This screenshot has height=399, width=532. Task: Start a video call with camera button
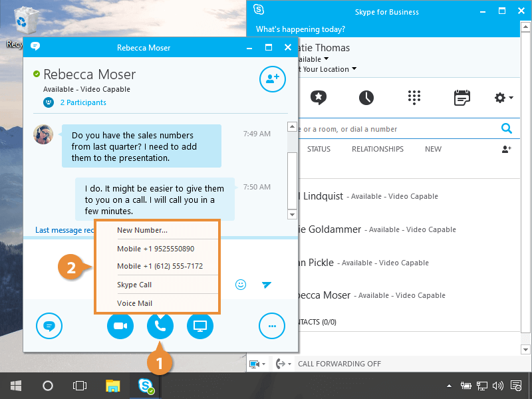(x=120, y=326)
